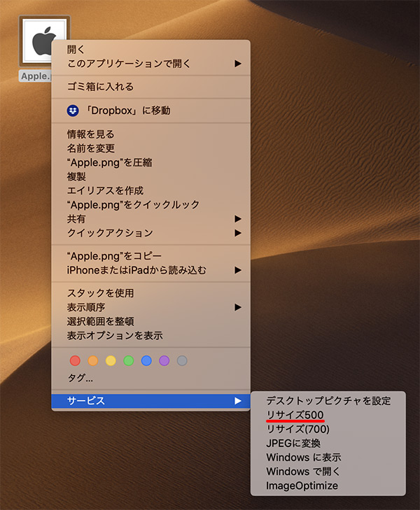Image resolution: width=420 pixels, height=510 pixels.
Task: Select 複製 from the menu
Action: [150, 176]
